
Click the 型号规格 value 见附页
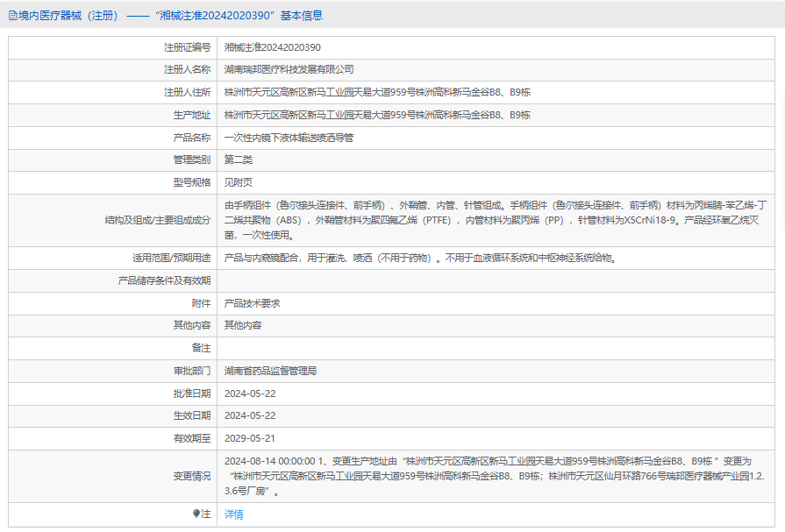[x=239, y=182]
